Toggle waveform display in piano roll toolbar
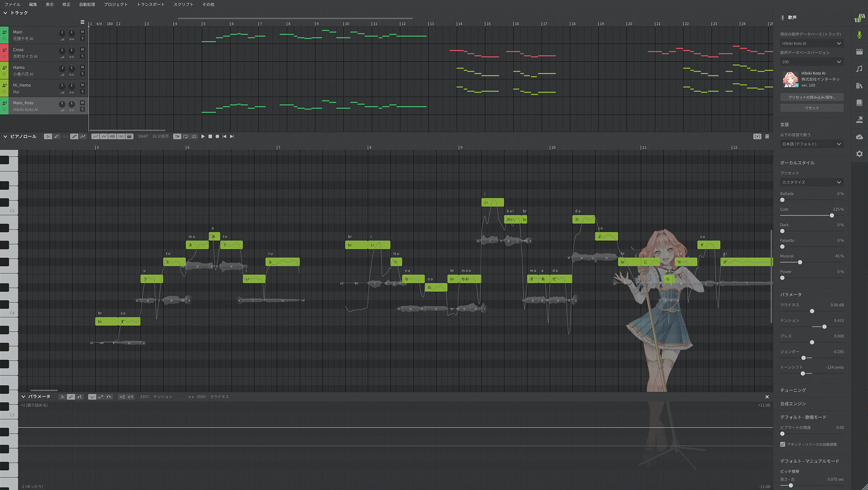 pos(112,137)
